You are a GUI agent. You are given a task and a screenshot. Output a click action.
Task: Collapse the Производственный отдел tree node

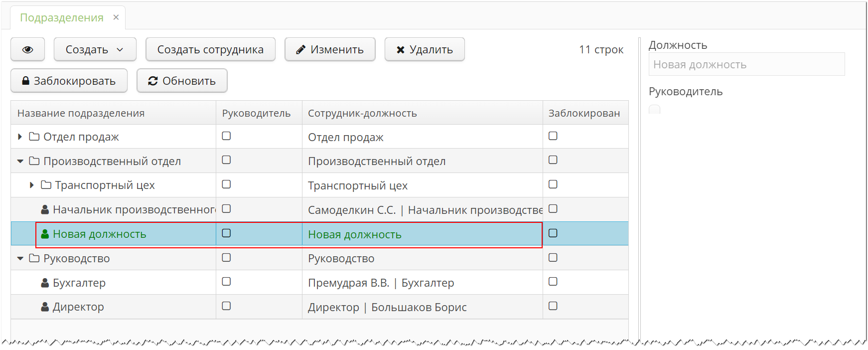20,161
